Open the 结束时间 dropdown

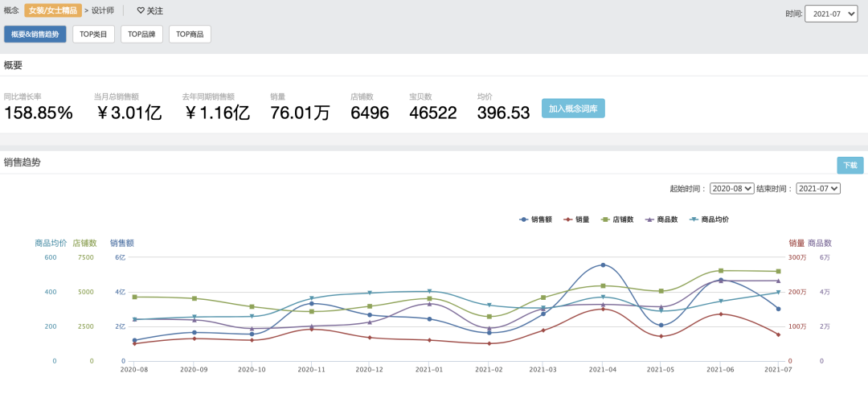point(818,188)
